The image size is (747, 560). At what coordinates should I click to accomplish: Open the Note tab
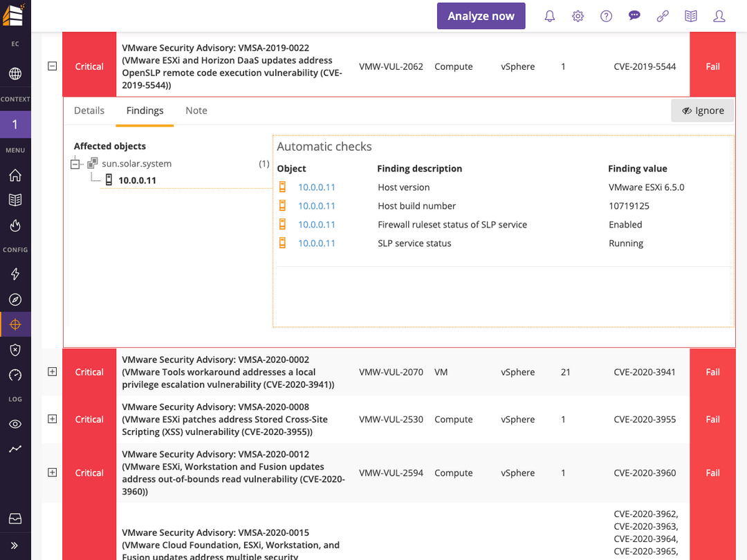(196, 110)
